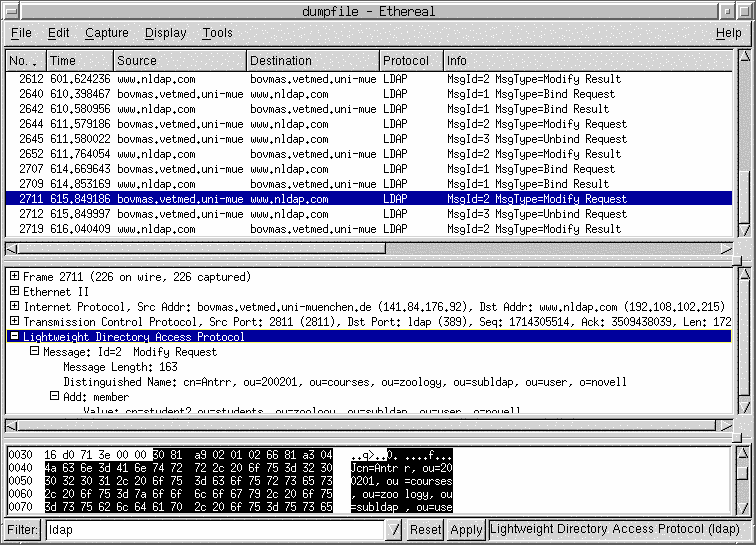Apply the ldap display filter
756x545 pixels.
tap(465, 530)
